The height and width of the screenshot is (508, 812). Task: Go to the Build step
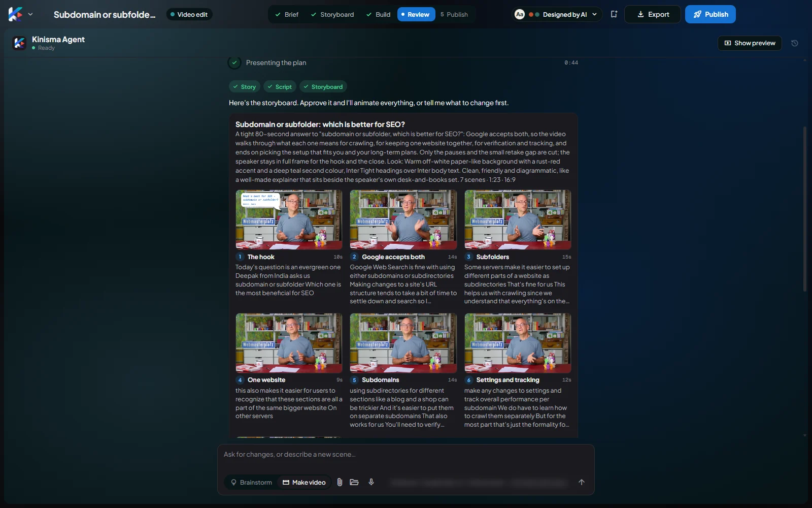pos(378,14)
